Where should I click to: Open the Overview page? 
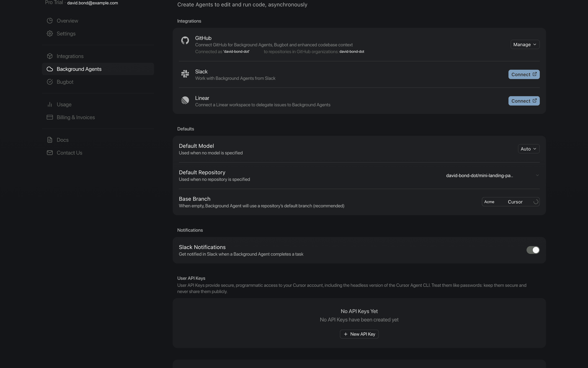pos(98,21)
